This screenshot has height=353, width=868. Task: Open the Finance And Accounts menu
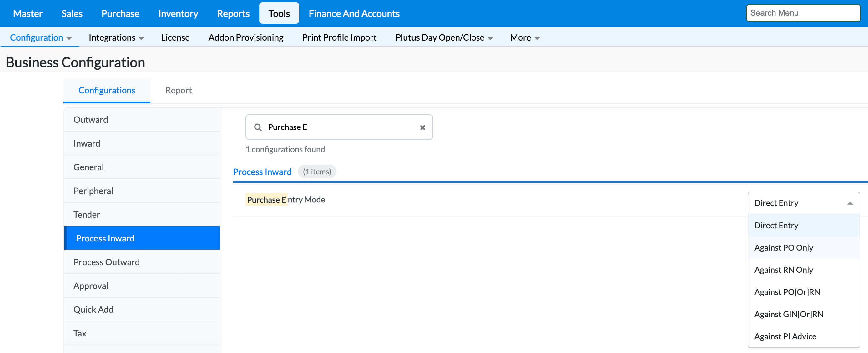pyautogui.click(x=354, y=13)
